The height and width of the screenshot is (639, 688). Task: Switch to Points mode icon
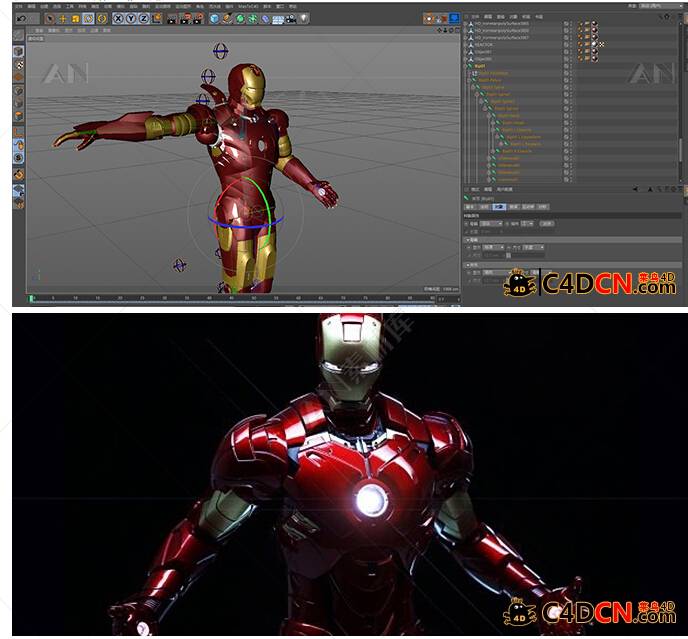(x=18, y=91)
